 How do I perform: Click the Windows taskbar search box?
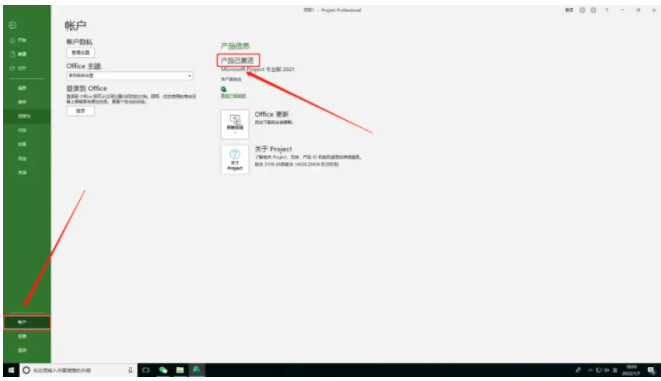78,370
